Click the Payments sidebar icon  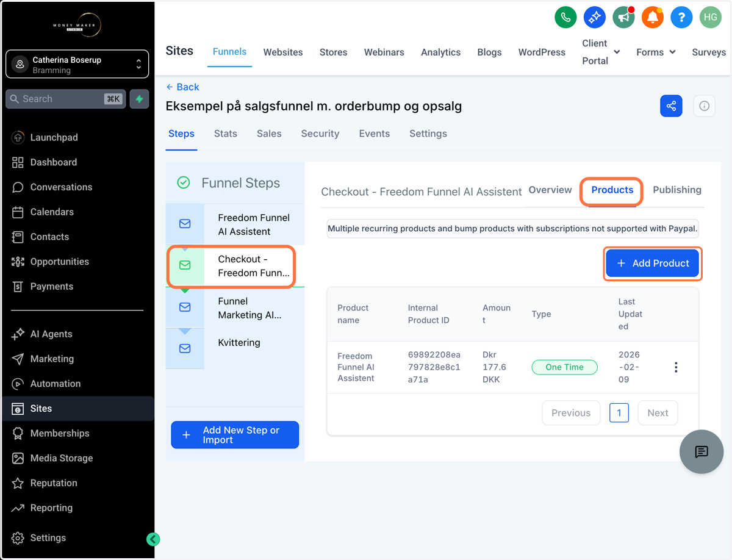pyautogui.click(x=18, y=287)
